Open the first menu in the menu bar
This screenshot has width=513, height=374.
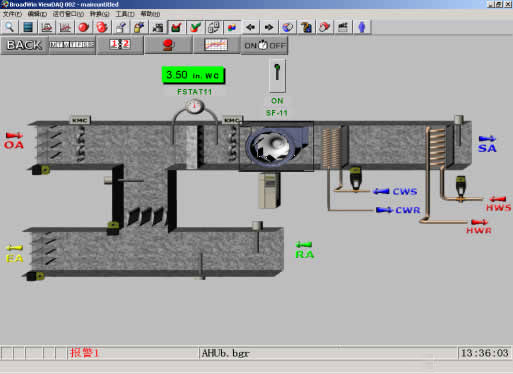tap(12, 14)
